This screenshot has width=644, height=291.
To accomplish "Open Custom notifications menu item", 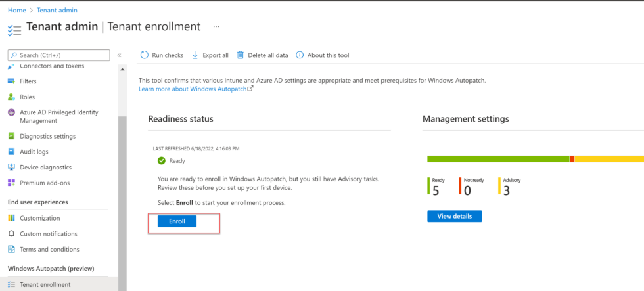I will pos(49,234).
